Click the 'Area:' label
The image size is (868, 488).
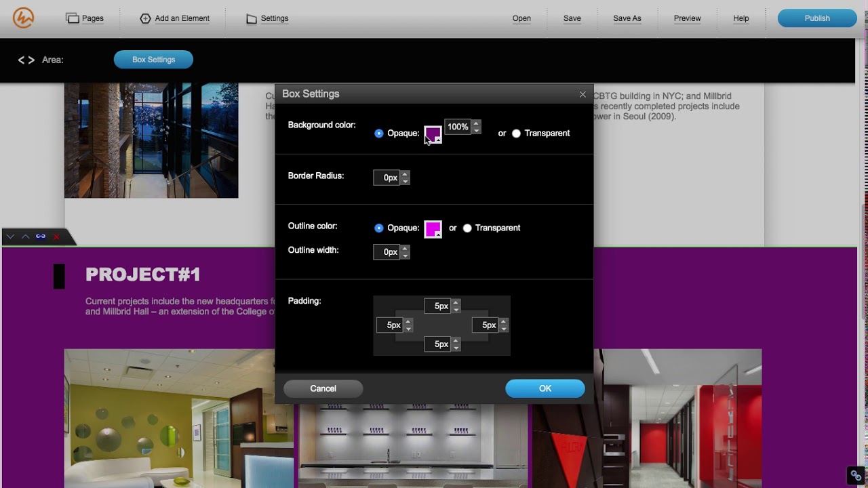53,60
